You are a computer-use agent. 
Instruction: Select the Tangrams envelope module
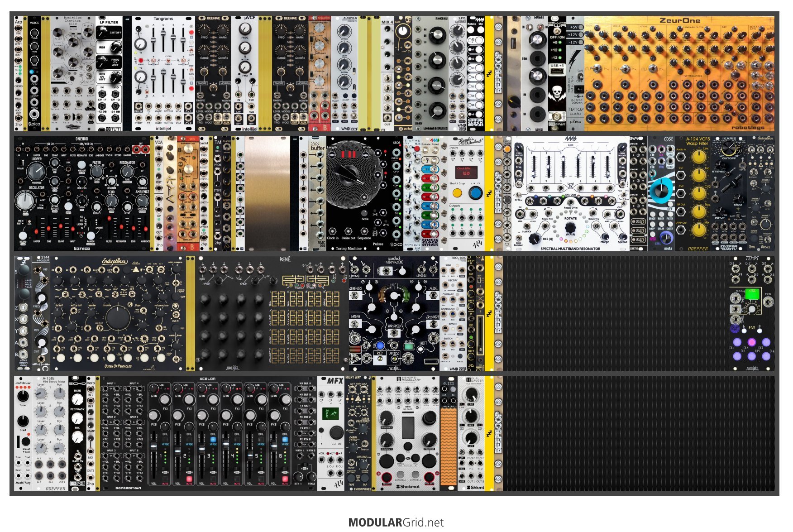point(163,74)
